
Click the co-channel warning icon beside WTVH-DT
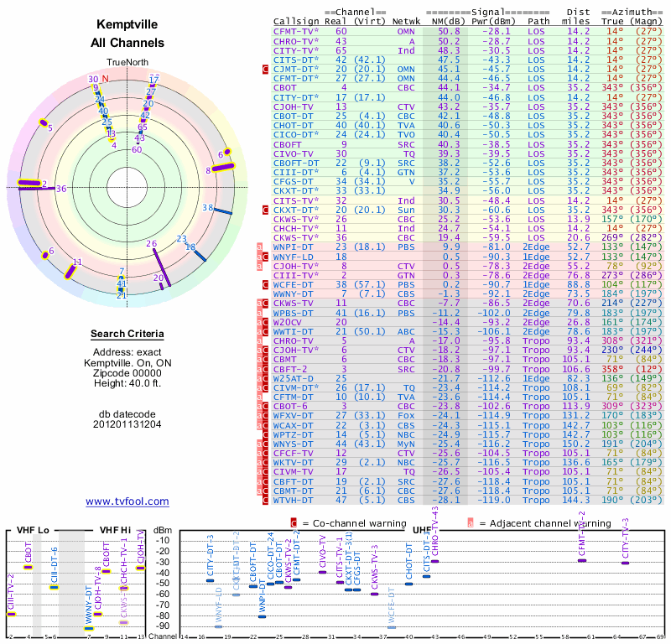point(266,499)
